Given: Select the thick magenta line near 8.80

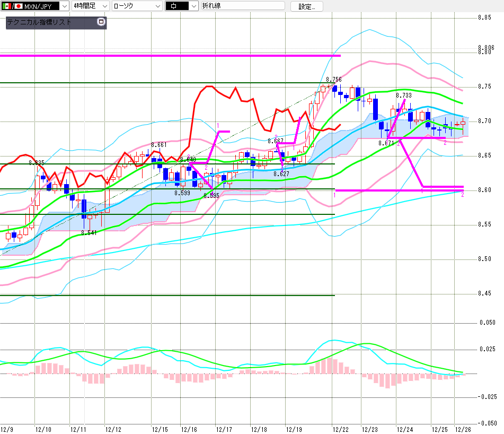Looking at the screenshot, I should coord(170,55).
